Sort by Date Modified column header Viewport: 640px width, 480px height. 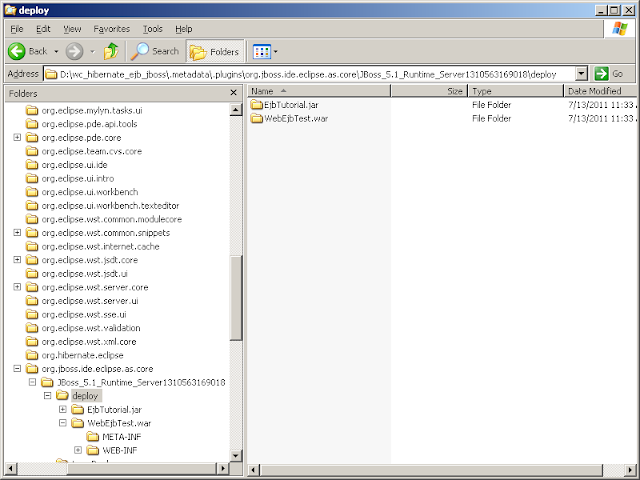[x=600, y=91]
